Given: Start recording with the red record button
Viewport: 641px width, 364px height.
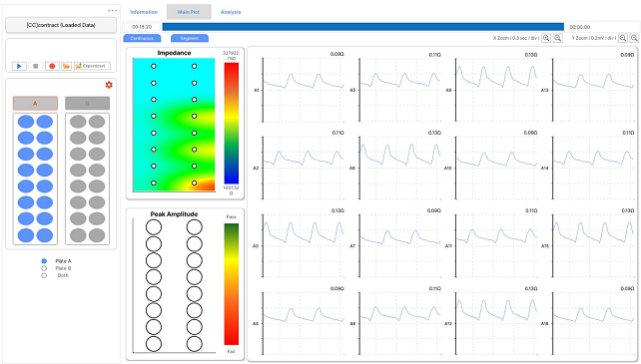Looking at the screenshot, I should [52, 66].
